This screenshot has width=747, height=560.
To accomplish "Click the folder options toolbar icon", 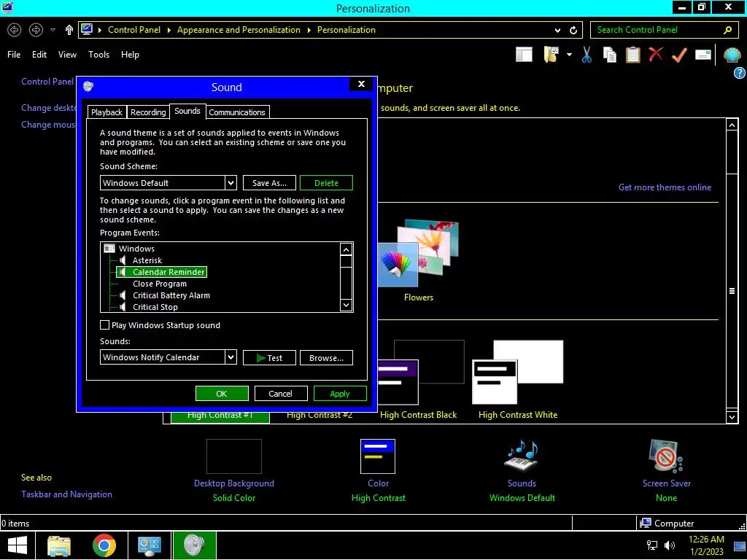I will click(551, 55).
